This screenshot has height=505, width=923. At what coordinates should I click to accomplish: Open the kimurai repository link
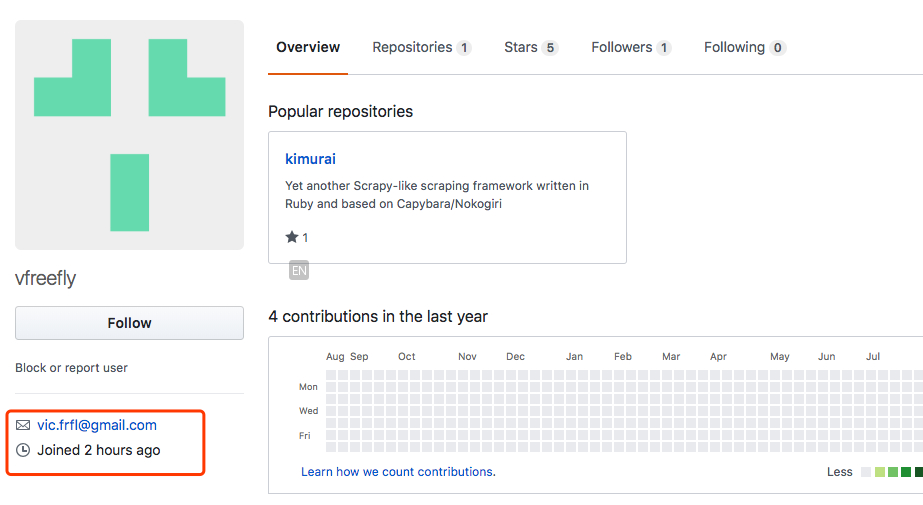coord(310,159)
